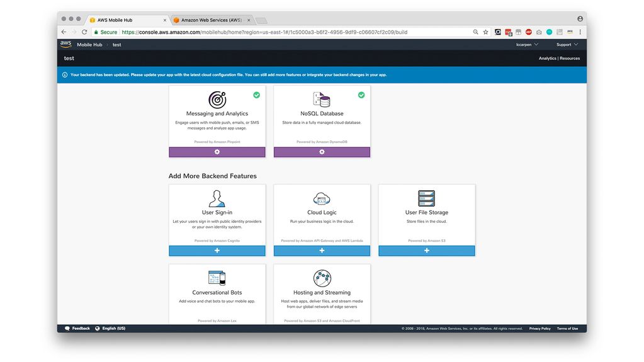Screen dimensions: 644x362
Task: Click the Hosting and Streaming icon
Action: click(322, 278)
